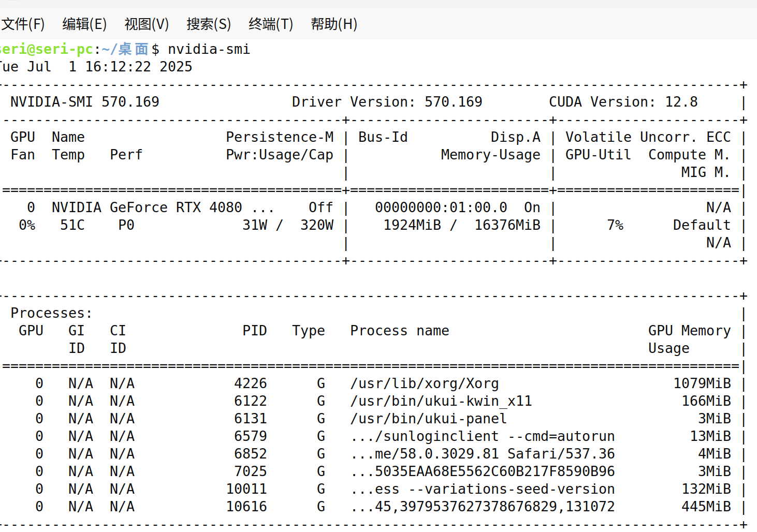The width and height of the screenshot is (757, 532).
Task: Click the 5035EAA68E5562C60B217F8590B96 process entry
Action: [x=483, y=471]
